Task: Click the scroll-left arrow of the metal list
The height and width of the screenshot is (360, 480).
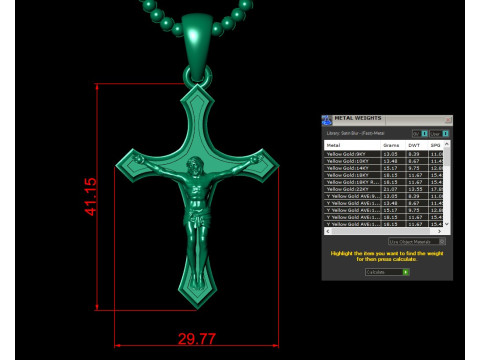Action: tap(328, 231)
